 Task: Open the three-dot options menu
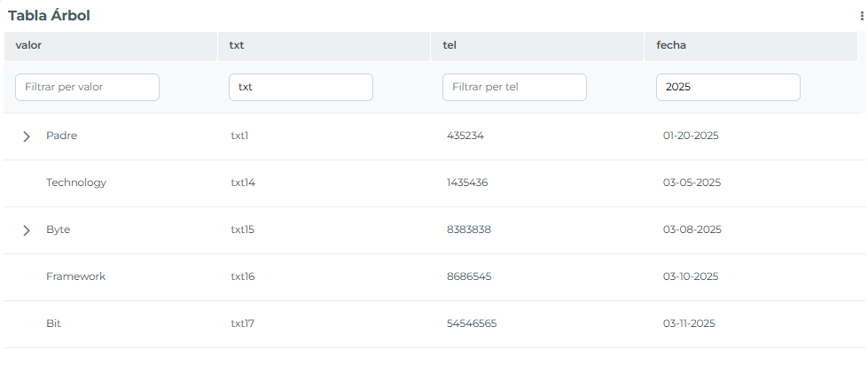[862, 17]
